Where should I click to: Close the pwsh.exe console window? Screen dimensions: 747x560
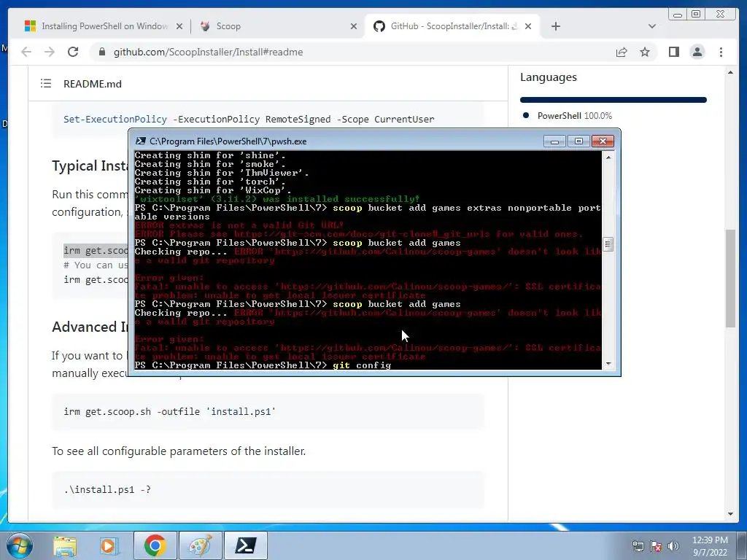603,141
